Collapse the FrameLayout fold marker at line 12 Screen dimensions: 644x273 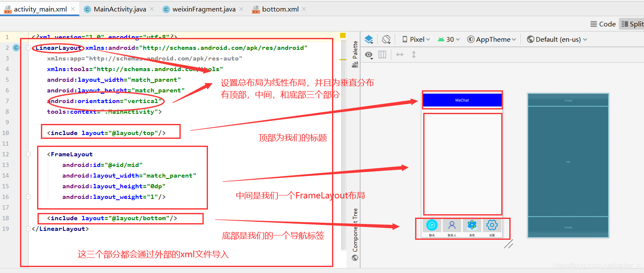click(x=28, y=155)
